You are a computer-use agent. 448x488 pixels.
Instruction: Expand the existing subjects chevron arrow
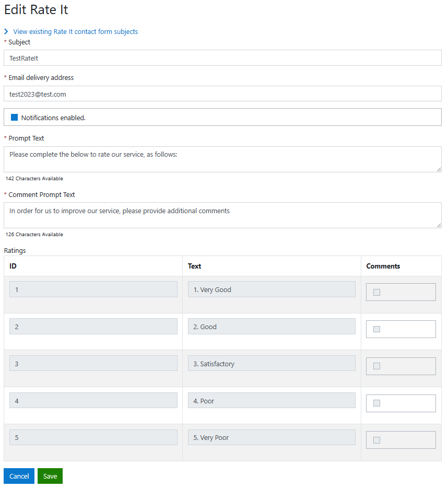(6, 32)
